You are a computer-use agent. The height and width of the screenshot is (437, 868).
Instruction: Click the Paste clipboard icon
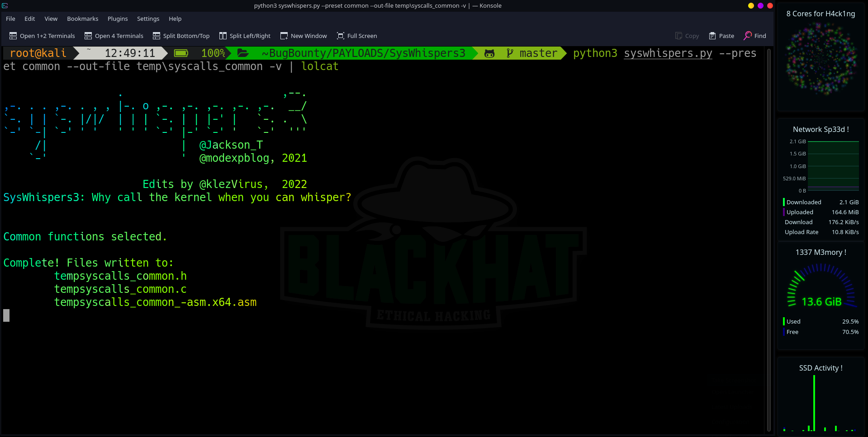(x=712, y=36)
